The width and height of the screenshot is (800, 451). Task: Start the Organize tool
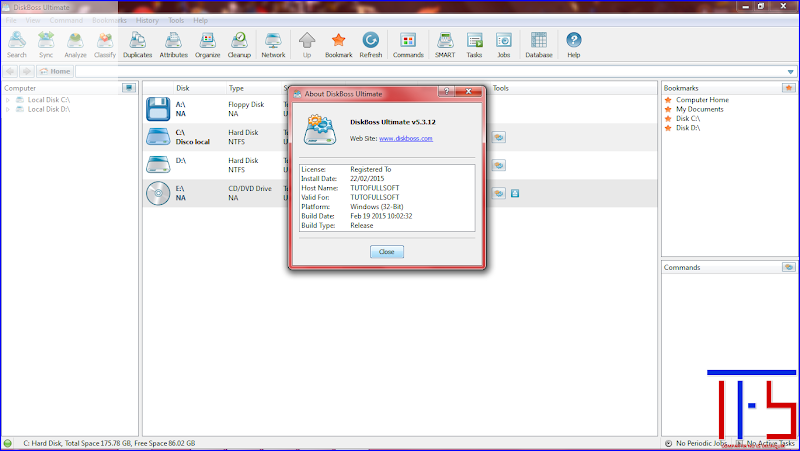[x=207, y=45]
